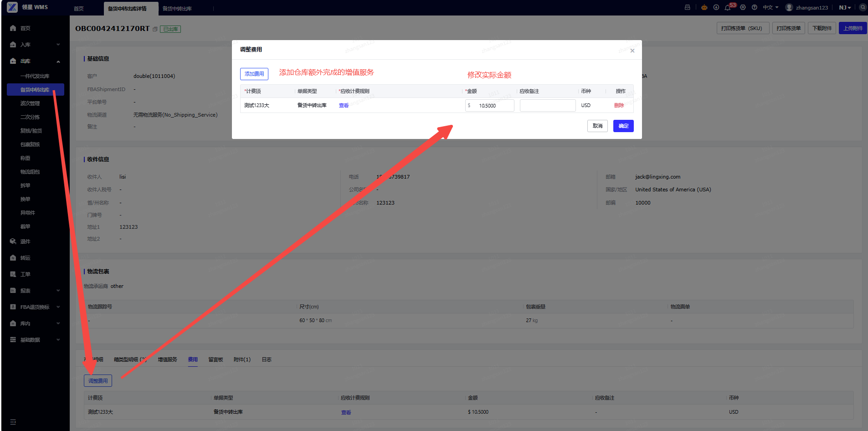Open the inbox tray icon in header
Viewport: 868px width, 431px height.
687,7
